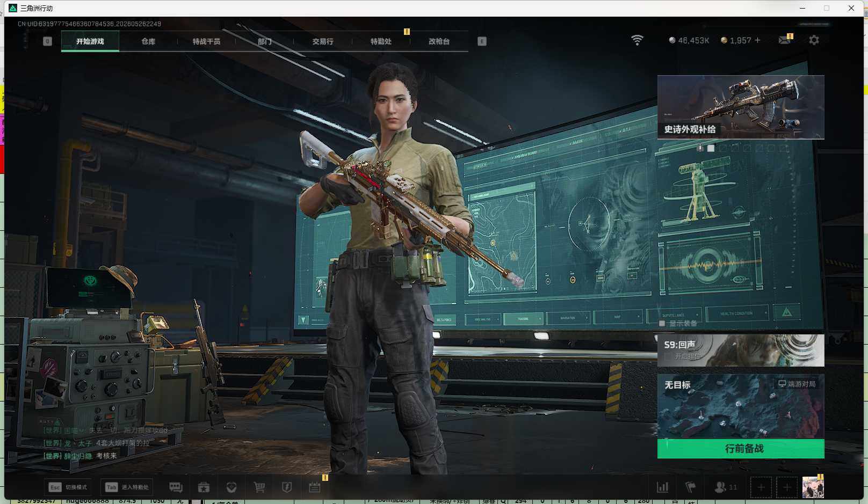Open the player avatar profile
Image resolution: width=868 pixels, height=504 pixels.
pyautogui.click(x=813, y=487)
